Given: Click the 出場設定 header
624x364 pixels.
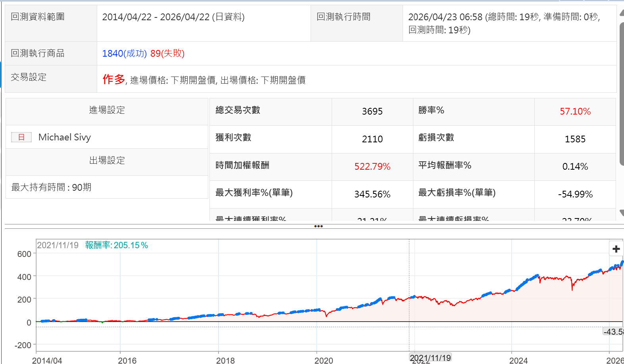Looking at the screenshot, I should [107, 161].
